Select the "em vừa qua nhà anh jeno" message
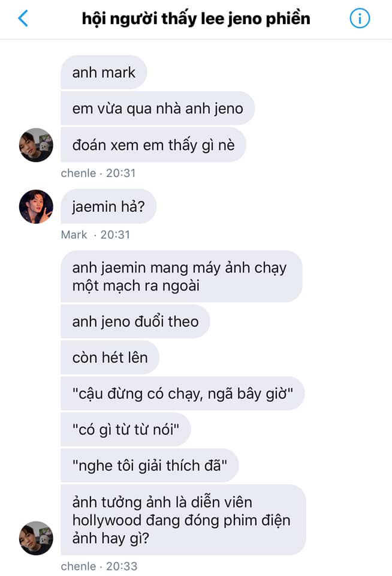 158,109
